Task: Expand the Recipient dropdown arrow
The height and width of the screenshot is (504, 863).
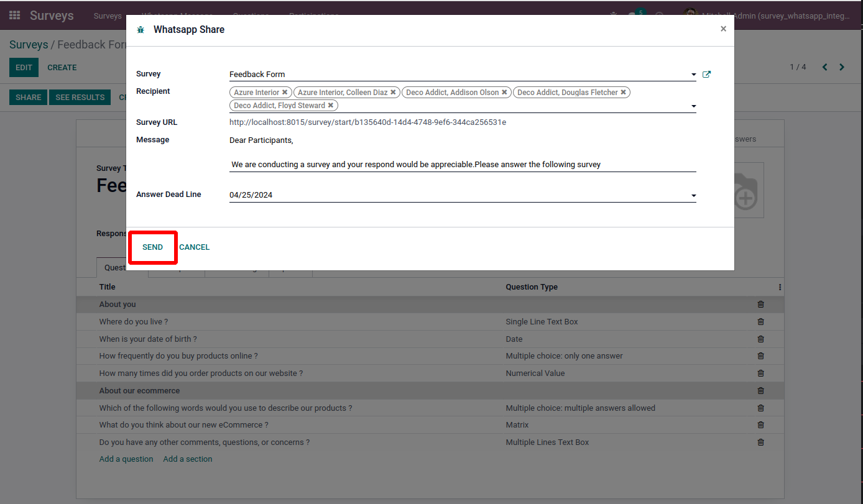Action: [x=693, y=106]
